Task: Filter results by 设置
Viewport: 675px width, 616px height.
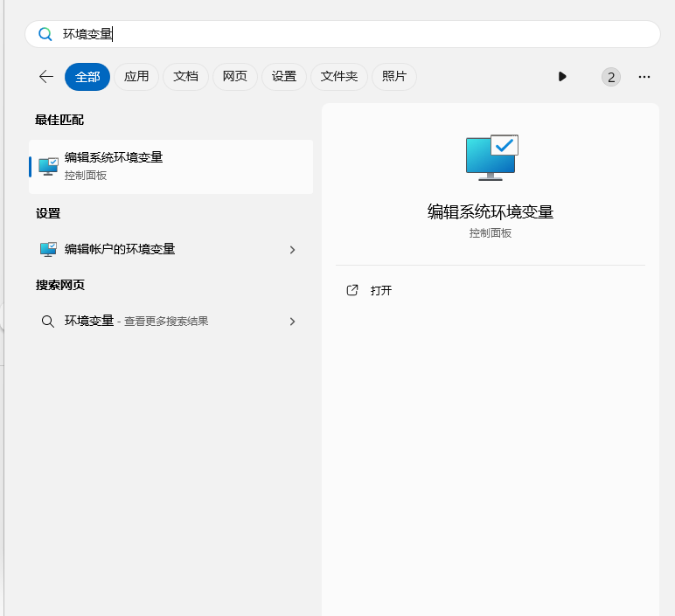Action: 283,77
